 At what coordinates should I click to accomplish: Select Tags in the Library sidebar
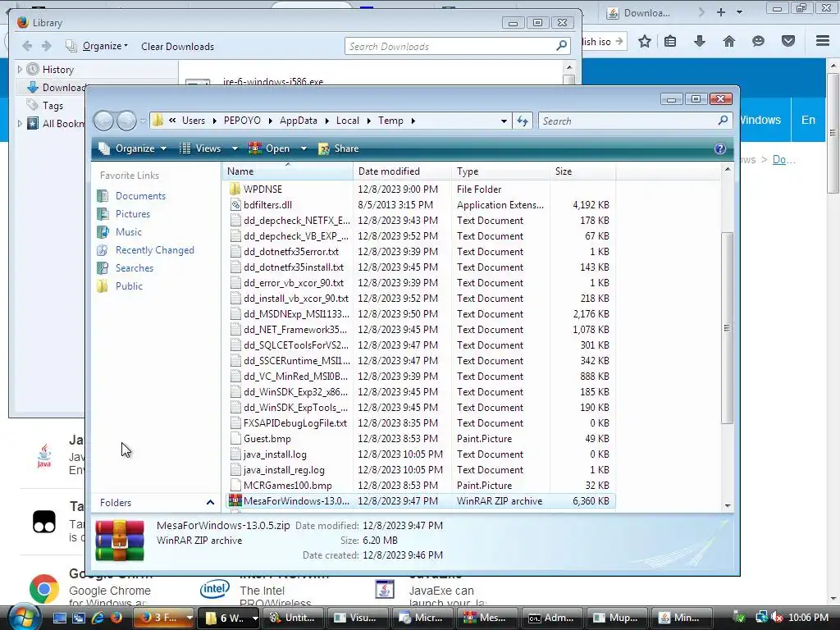52,106
